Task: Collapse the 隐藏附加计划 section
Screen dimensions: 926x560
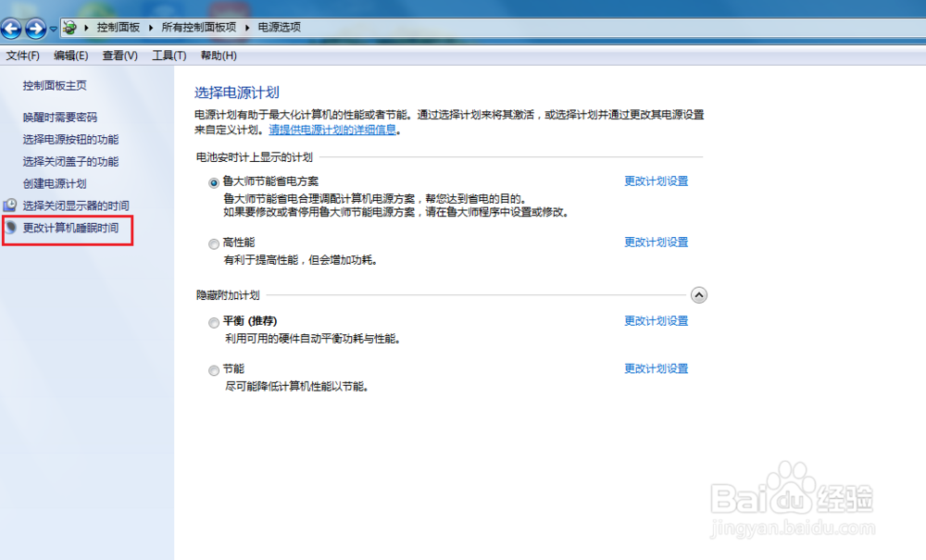Action: tap(700, 294)
